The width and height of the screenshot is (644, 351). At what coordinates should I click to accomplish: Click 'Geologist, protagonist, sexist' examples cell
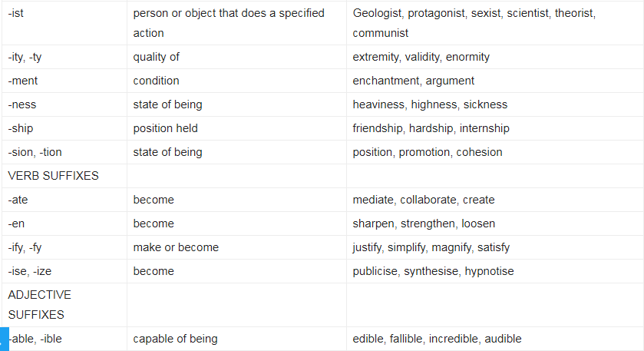495,23
